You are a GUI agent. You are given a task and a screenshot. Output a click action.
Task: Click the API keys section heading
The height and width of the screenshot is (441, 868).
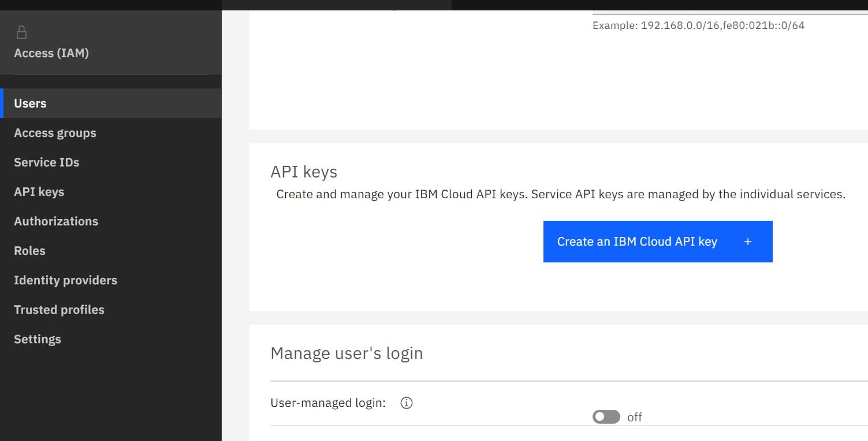pyautogui.click(x=304, y=172)
